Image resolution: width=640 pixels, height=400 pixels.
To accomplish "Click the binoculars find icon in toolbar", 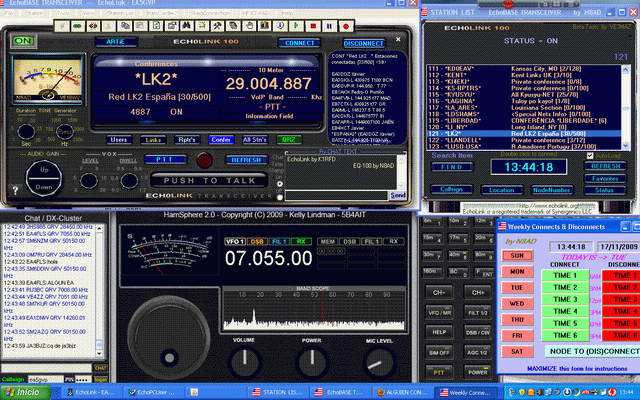I will click(x=187, y=26).
